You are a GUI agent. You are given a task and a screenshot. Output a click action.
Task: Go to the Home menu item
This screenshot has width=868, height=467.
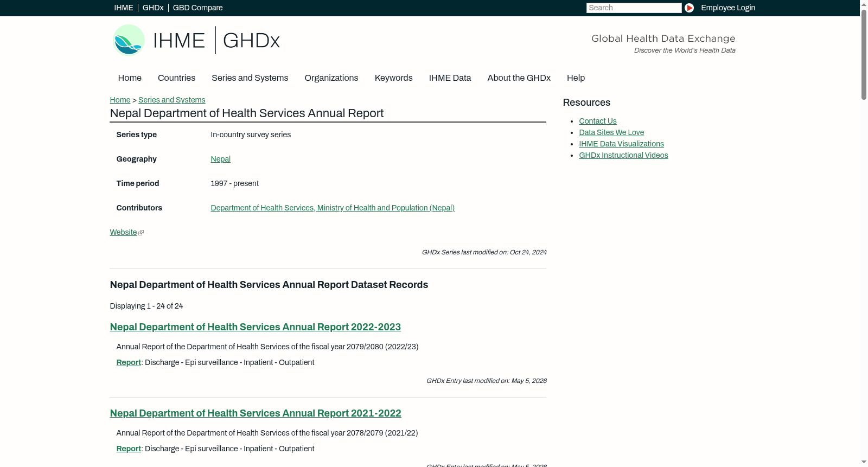(x=130, y=78)
